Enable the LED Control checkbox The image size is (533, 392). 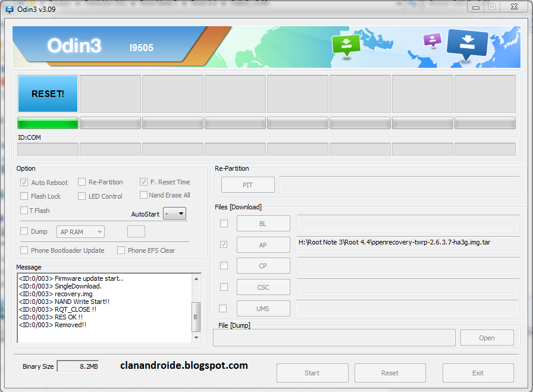(x=81, y=196)
